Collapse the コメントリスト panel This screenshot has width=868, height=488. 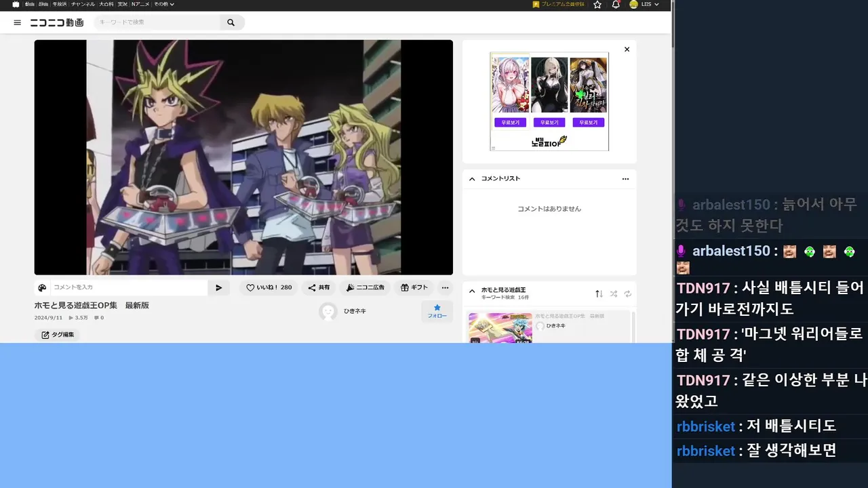(473, 179)
